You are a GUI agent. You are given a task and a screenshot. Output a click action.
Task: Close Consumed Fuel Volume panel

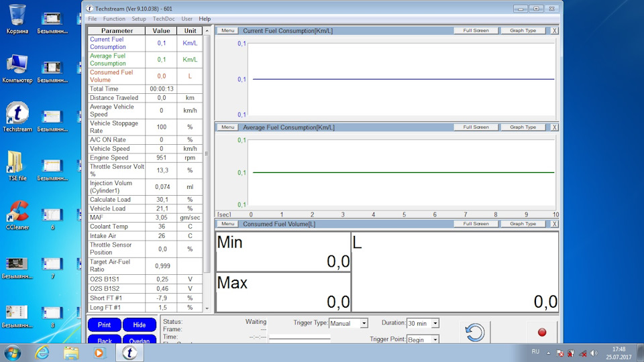pyautogui.click(x=555, y=224)
